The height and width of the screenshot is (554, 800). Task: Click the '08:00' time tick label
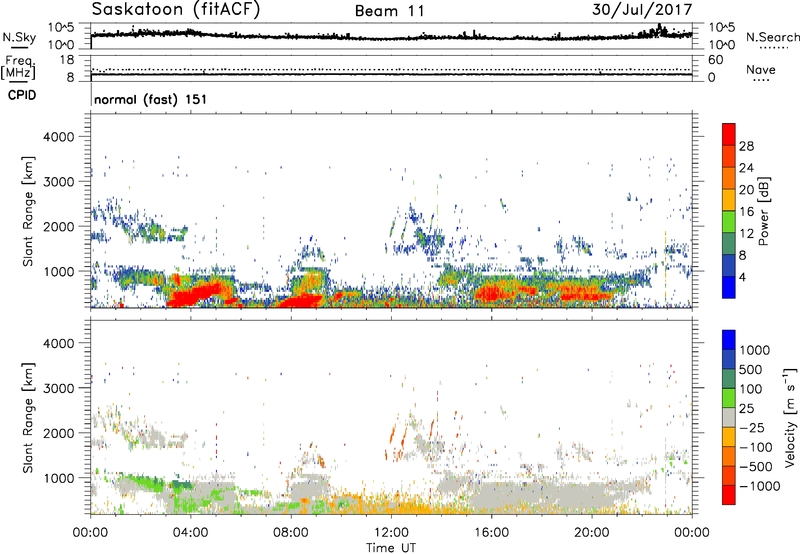tap(291, 533)
